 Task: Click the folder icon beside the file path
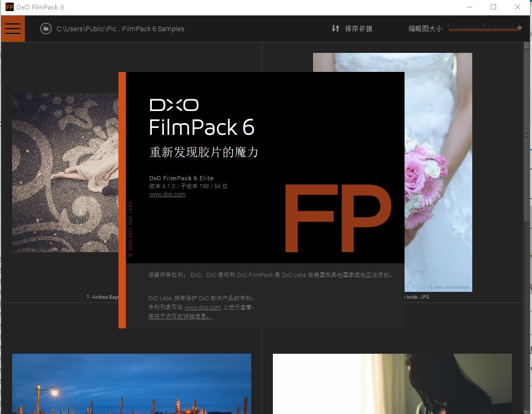pyautogui.click(x=45, y=29)
